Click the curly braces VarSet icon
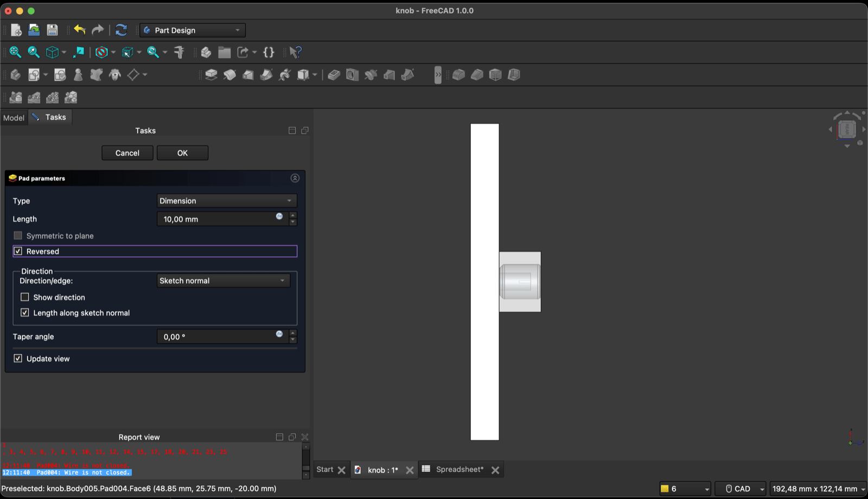Image resolution: width=868 pixels, height=499 pixels. (269, 52)
